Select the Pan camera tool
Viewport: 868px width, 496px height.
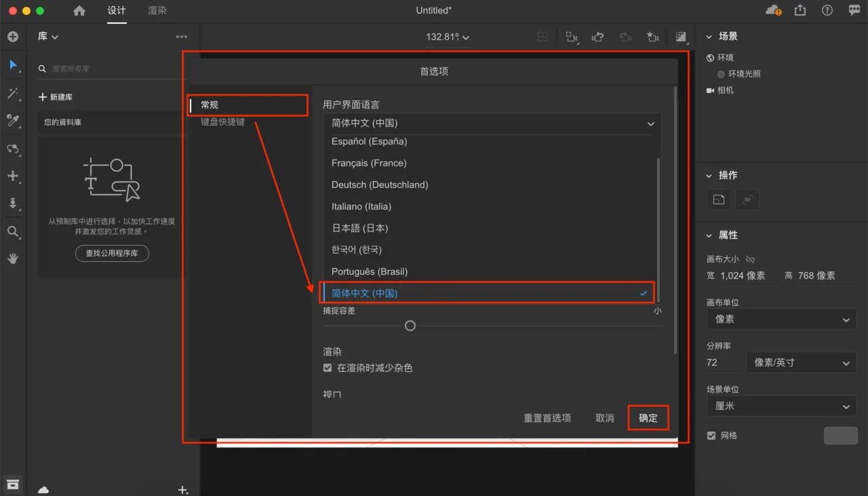pyautogui.click(x=13, y=176)
